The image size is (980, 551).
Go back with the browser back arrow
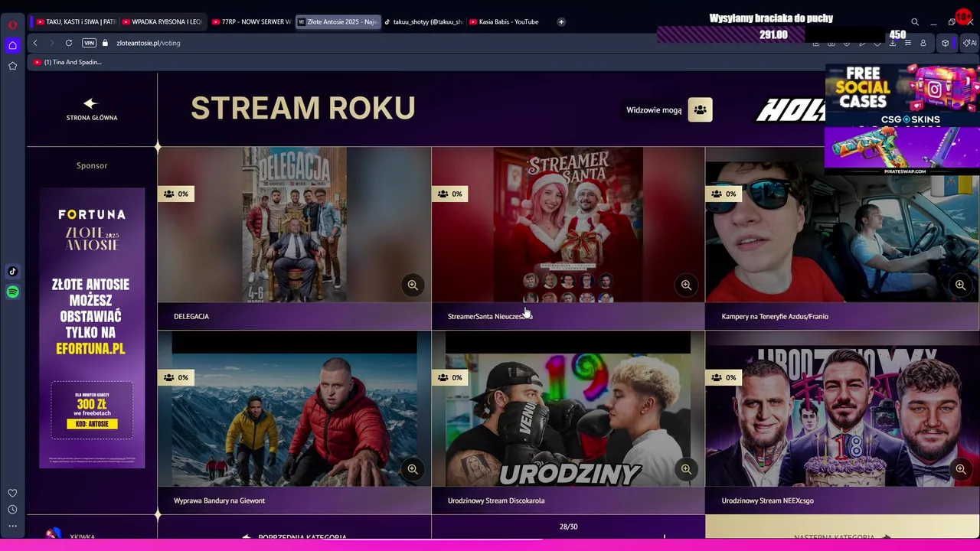pos(35,43)
